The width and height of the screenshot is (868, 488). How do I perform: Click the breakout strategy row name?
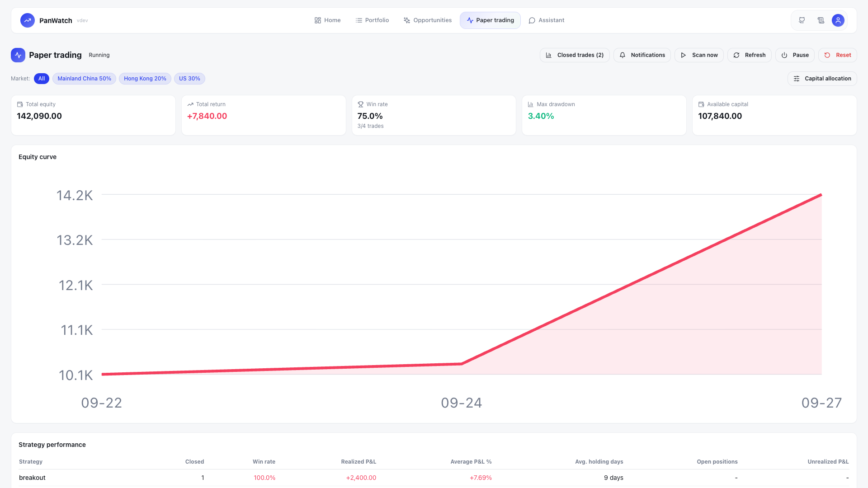pos(32,478)
